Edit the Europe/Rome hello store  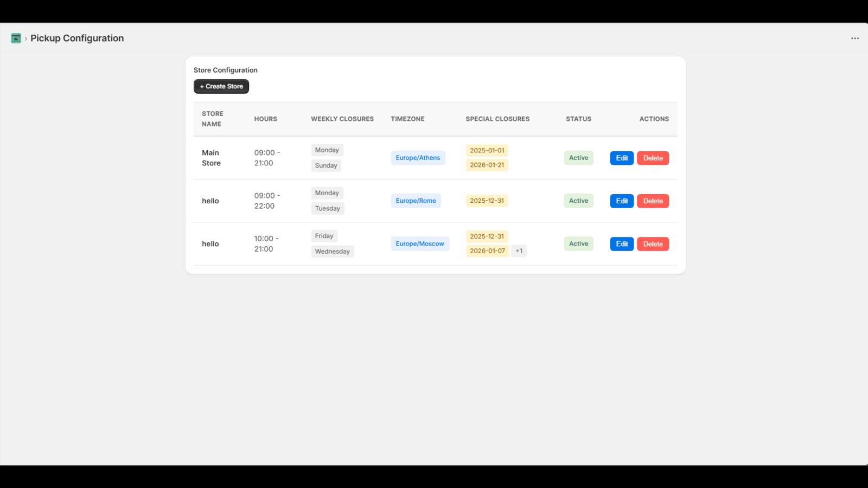click(x=622, y=201)
